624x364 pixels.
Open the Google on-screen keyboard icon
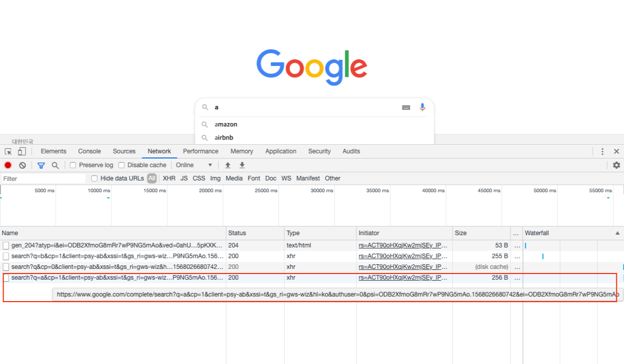click(406, 107)
